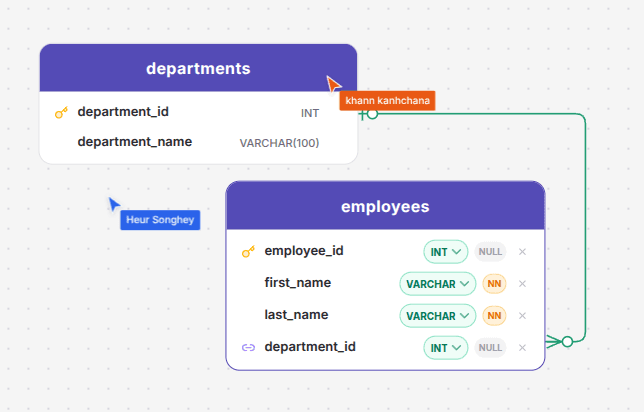This screenshot has height=412, width=644.
Task: Toggle the NN badge on last_name
Action: 494,316
